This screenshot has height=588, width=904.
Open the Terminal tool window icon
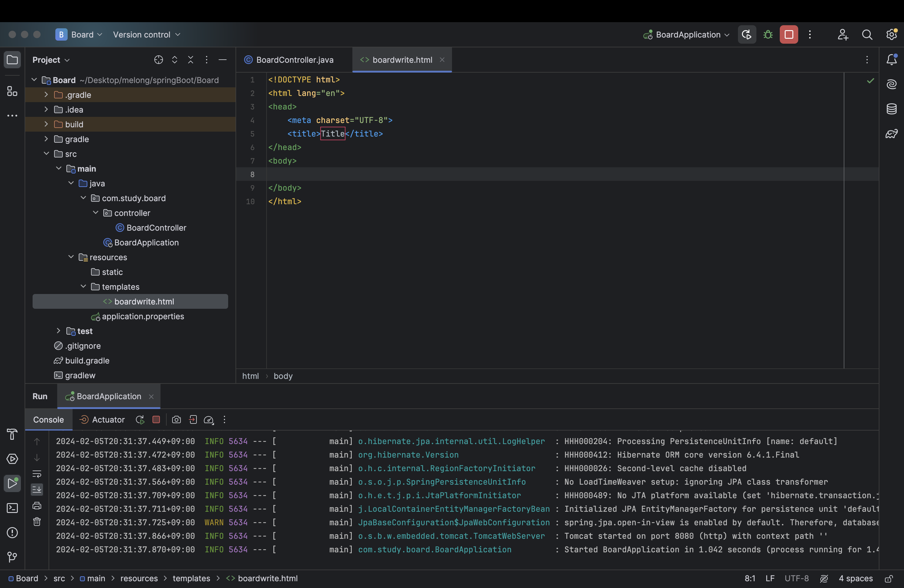click(x=12, y=508)
